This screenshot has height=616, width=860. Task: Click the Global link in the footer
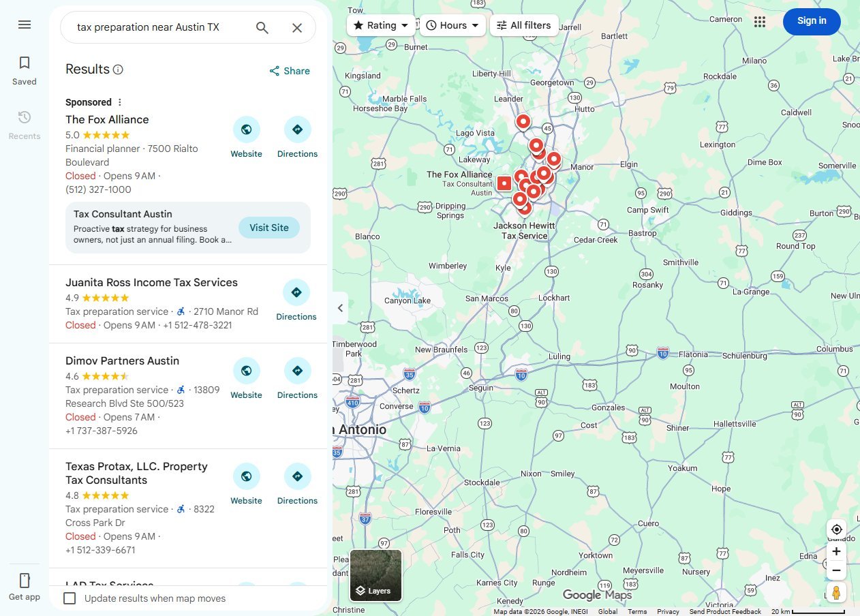[608, 611]
